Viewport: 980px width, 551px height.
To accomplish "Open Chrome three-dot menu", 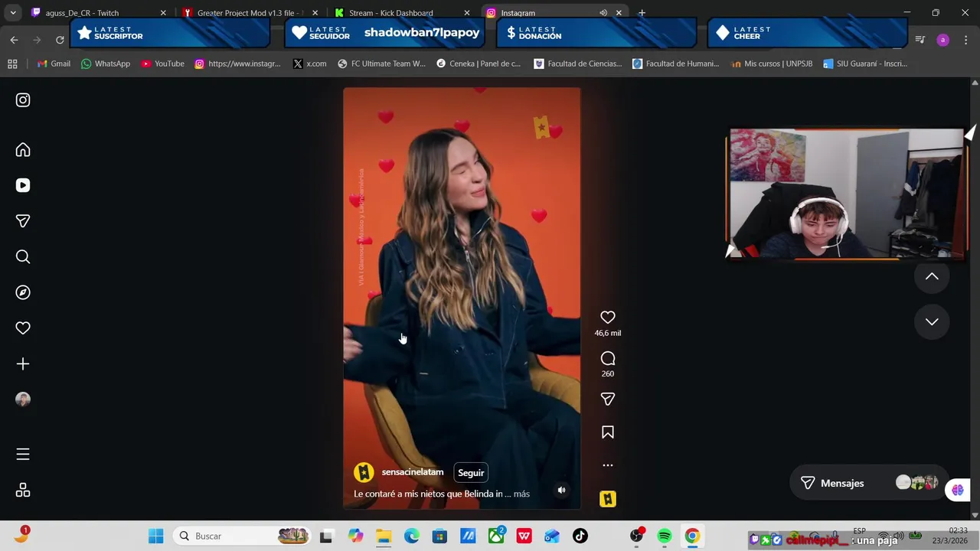I will click(965, 40).
